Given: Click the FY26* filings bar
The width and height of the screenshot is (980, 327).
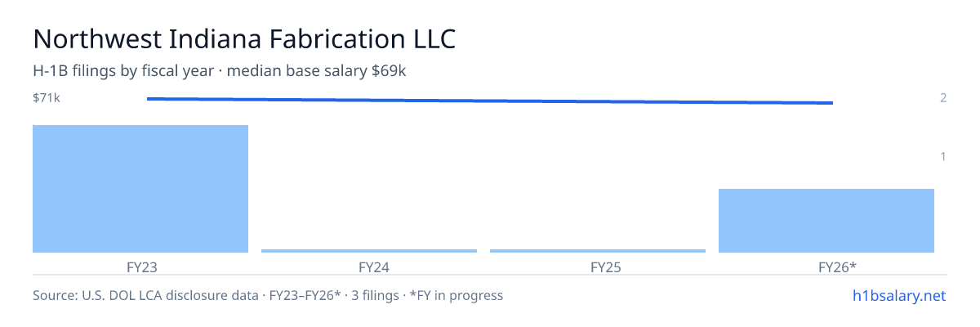Looking at the screenshot, I should pyautogui.click(x=826, y=221).
